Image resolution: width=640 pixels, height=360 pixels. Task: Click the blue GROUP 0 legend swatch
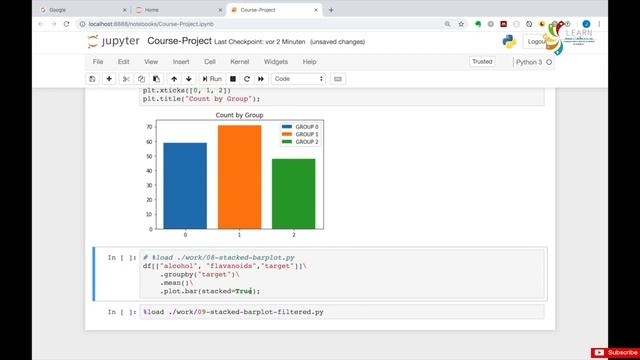(x=287, y=127)
